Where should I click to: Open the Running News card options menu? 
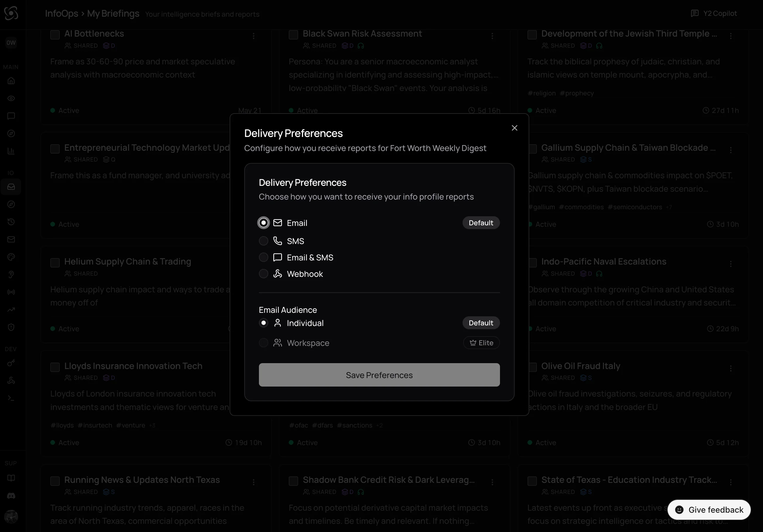point(254,482)
